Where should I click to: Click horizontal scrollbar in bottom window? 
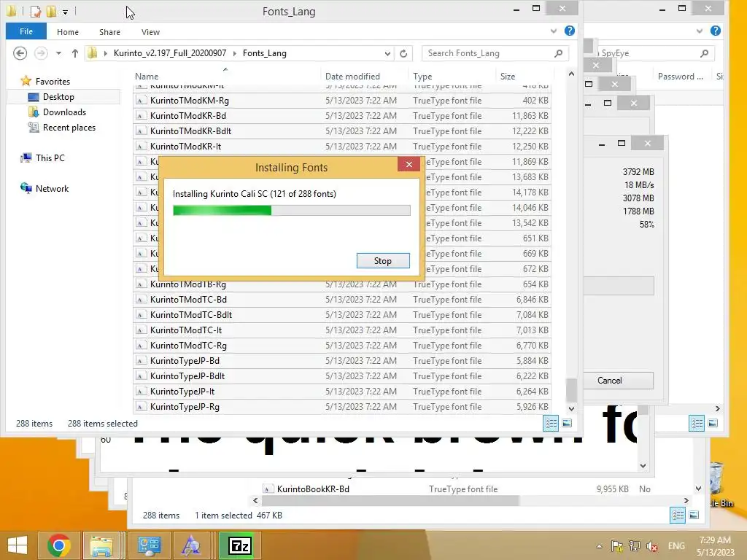click(390, 500)
